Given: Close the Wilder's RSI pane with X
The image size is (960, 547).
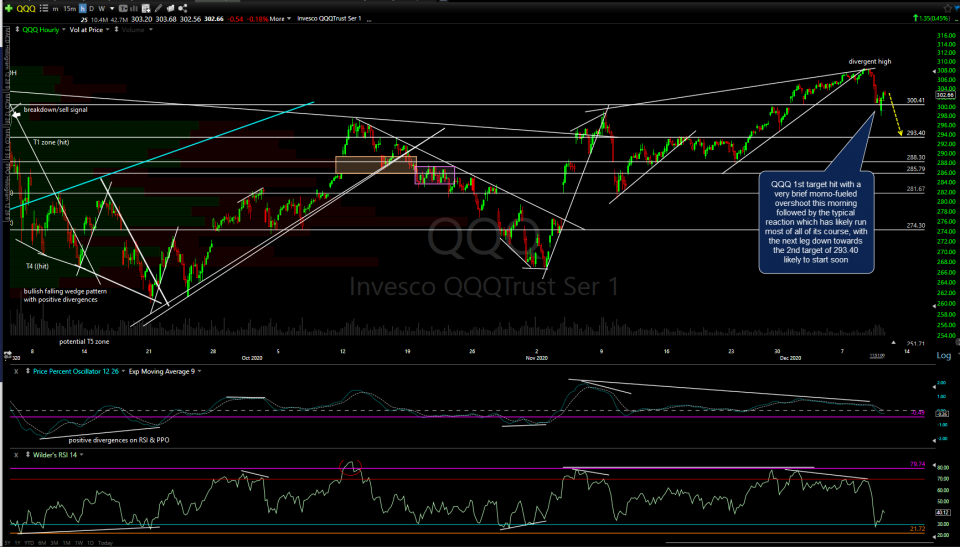Looking at the screenshot, I should (x=16, y=455).
